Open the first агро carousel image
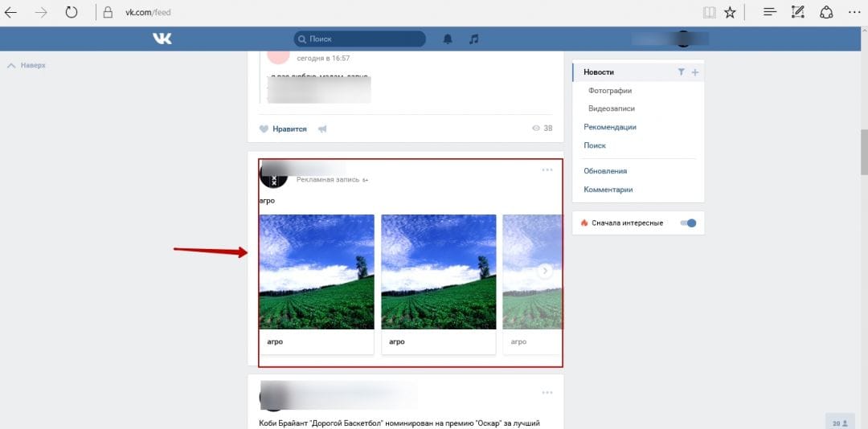The image size is (868, 429). 317,272
